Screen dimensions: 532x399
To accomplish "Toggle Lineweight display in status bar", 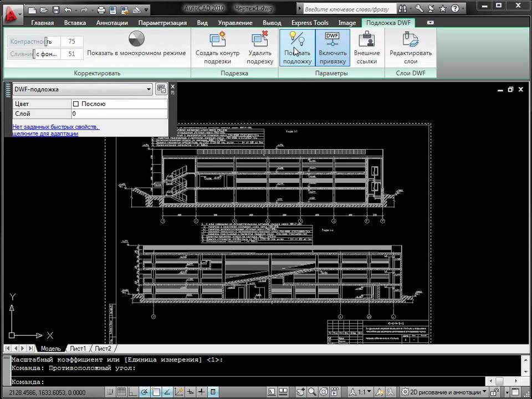I will 202,392.
